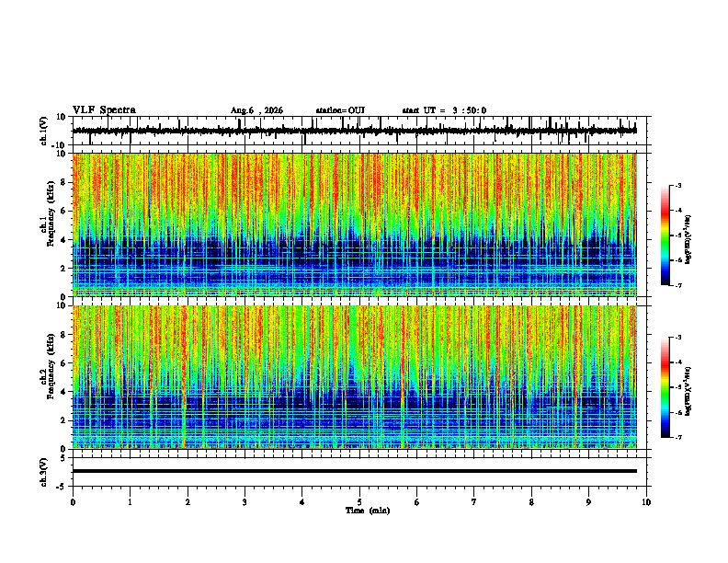This screenshot has width=728, height=563.
Task: Click the "-7" value on ch.1 colorbar
Action: [x=678, y=285]
